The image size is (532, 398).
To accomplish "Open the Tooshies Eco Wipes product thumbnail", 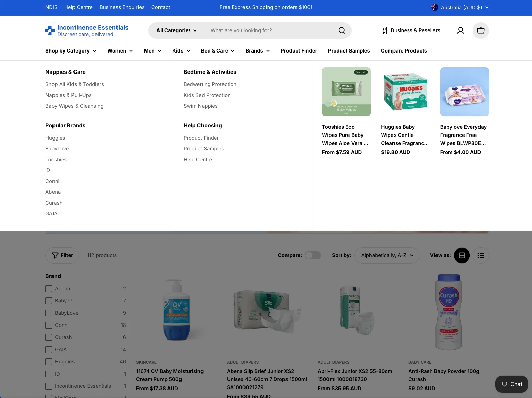I will pos(346,92).
